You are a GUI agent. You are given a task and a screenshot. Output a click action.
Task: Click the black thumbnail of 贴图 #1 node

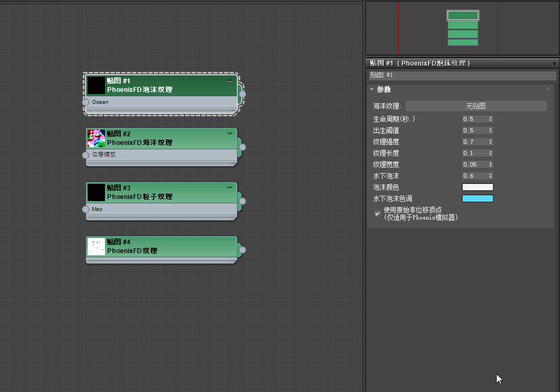(96, 85)
